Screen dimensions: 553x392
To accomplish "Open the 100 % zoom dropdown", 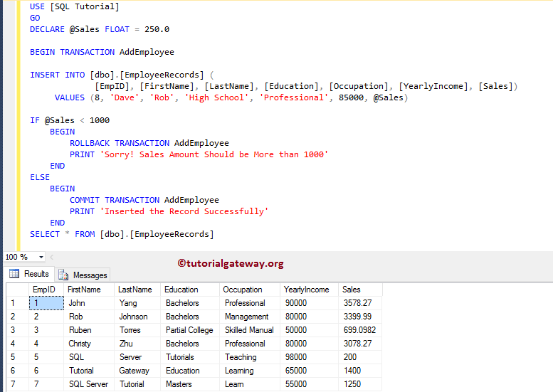I will [41, 257].
